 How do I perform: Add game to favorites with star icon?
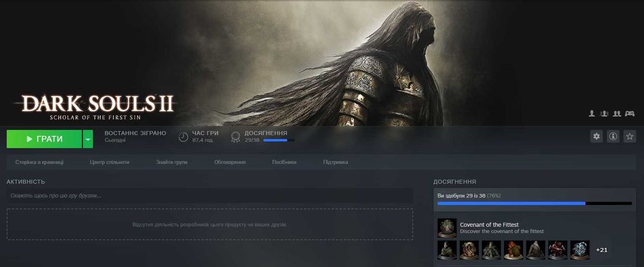click(x=630, y=136)
